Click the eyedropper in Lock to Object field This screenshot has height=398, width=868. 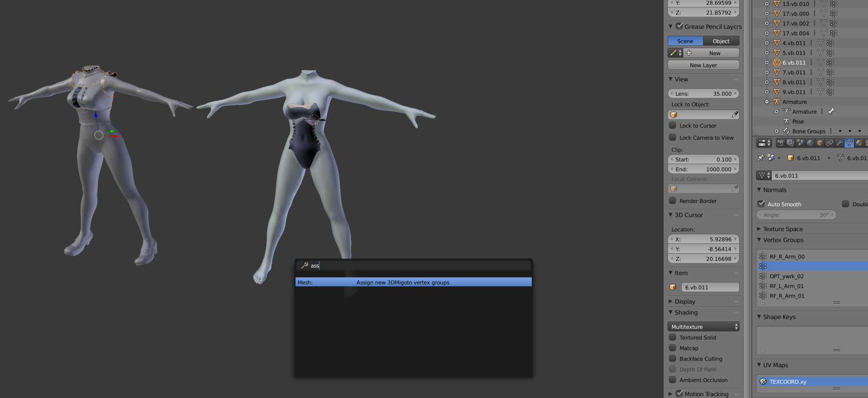[735, 114]
